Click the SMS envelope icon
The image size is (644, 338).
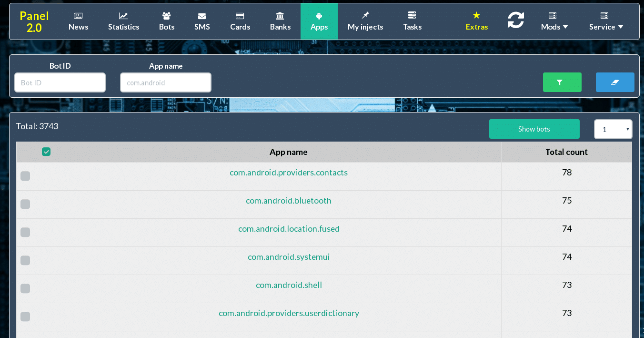point(202,16)
